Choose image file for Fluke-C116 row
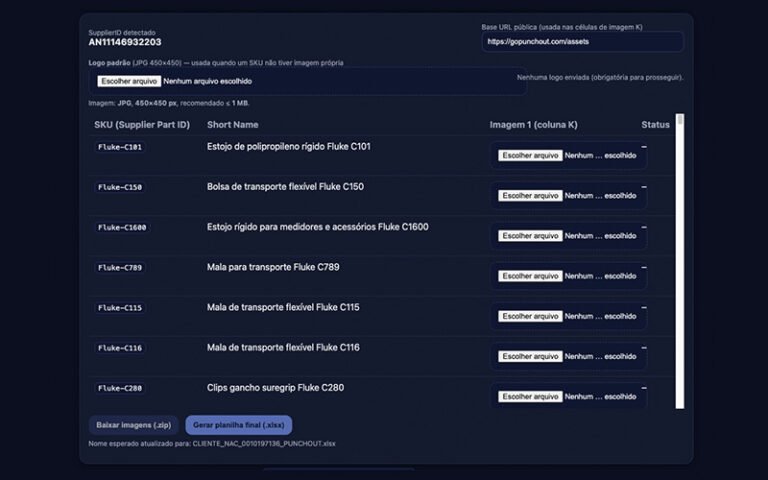The height and width of the screenshot is (480, 768). point(530,356)
